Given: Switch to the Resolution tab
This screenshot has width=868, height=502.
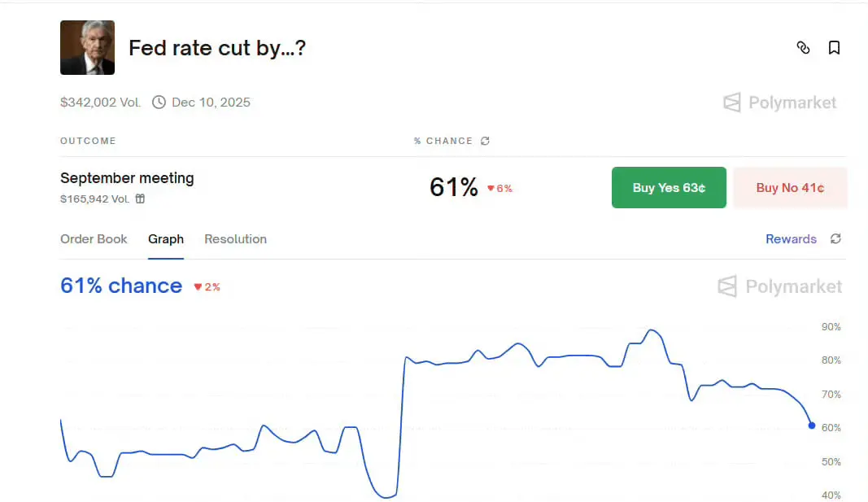Looking at the screenshot, I should [x=235, y=238].
